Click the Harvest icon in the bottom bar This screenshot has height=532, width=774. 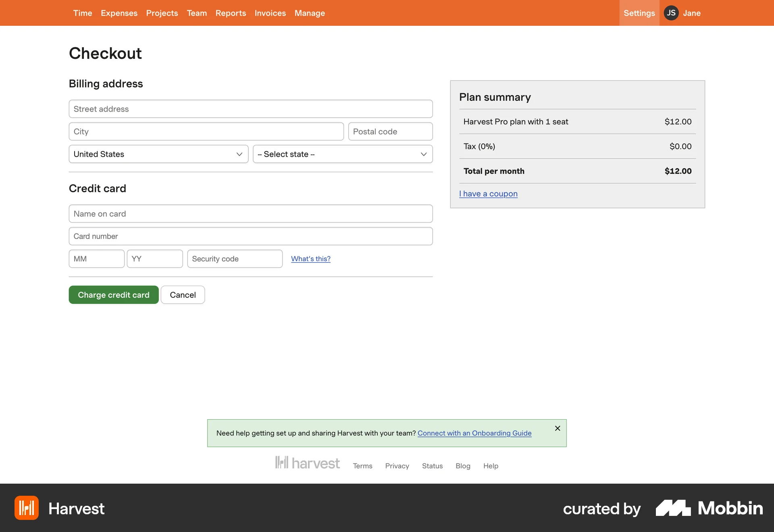tap(26, 508)
